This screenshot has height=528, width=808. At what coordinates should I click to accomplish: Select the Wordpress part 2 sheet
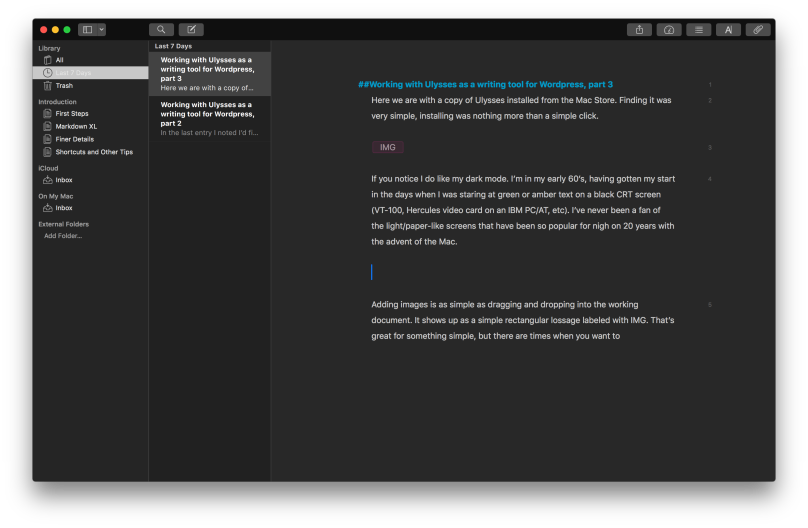(210, 118)
